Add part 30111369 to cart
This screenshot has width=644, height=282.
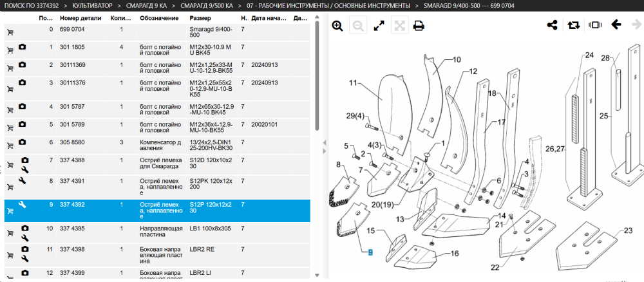click(x=10, y=68)
